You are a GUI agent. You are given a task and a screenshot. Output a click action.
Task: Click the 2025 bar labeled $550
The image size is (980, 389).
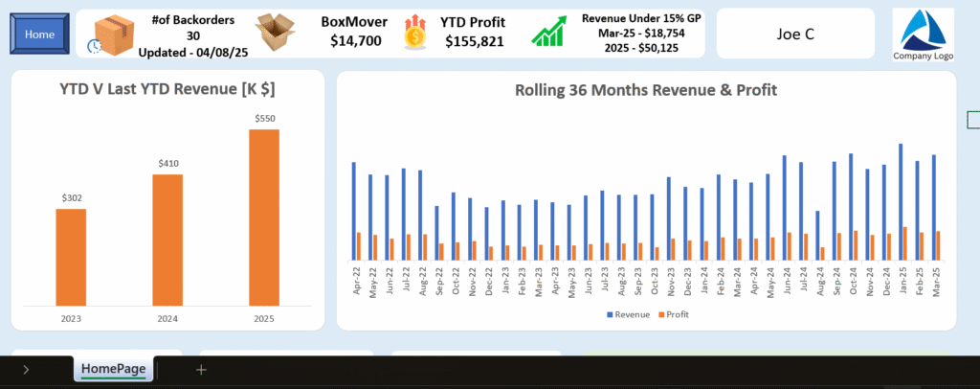click(x=264, y=217)
